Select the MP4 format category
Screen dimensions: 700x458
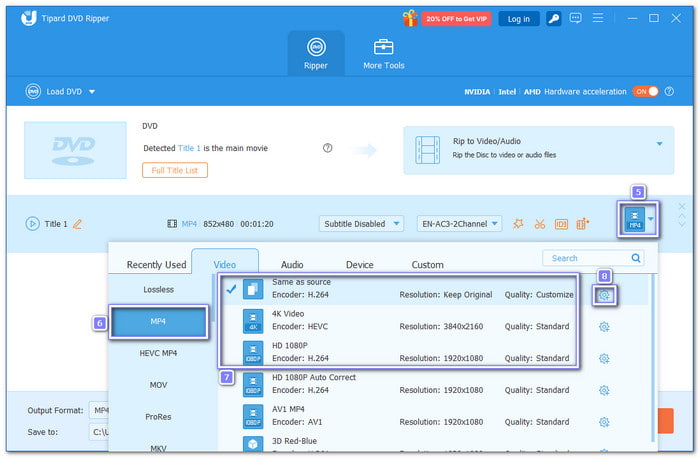158,321
